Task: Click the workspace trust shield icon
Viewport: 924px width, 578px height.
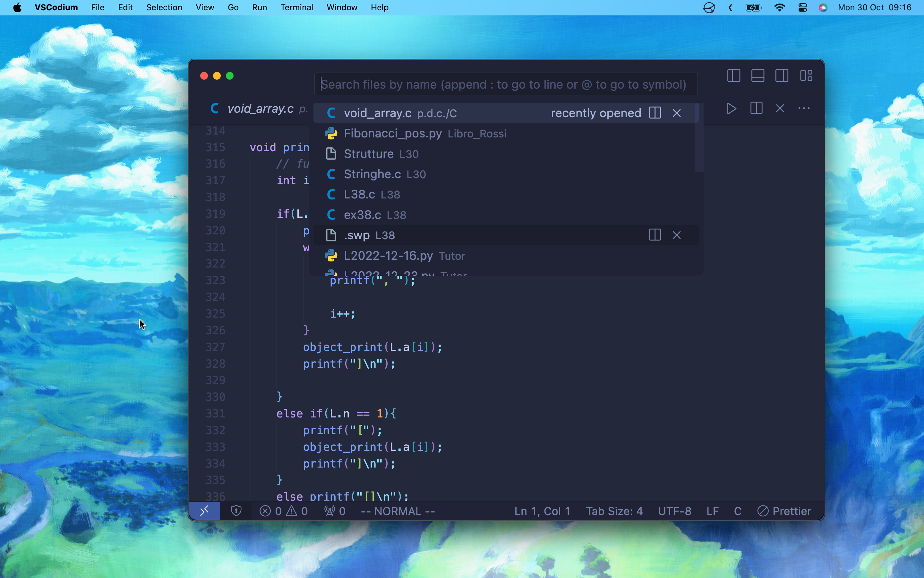Action: 236,511
